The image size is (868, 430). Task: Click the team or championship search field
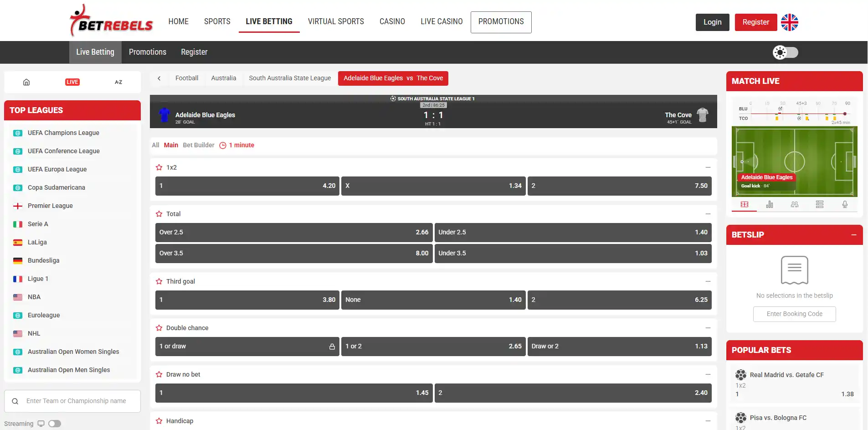[72, 401]
